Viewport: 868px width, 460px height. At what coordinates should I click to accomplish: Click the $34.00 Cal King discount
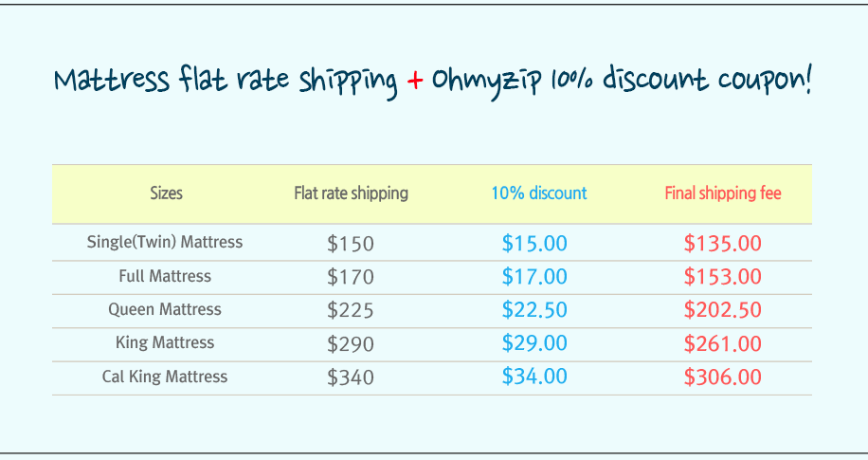pyautogui.click(x=534, y=377)
